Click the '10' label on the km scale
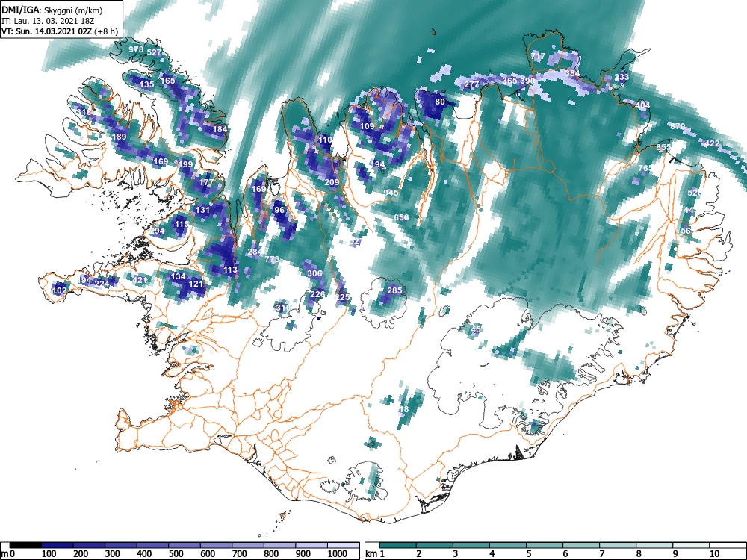The height and width of the screenshot is (560, 747). [x=713, y=554]
